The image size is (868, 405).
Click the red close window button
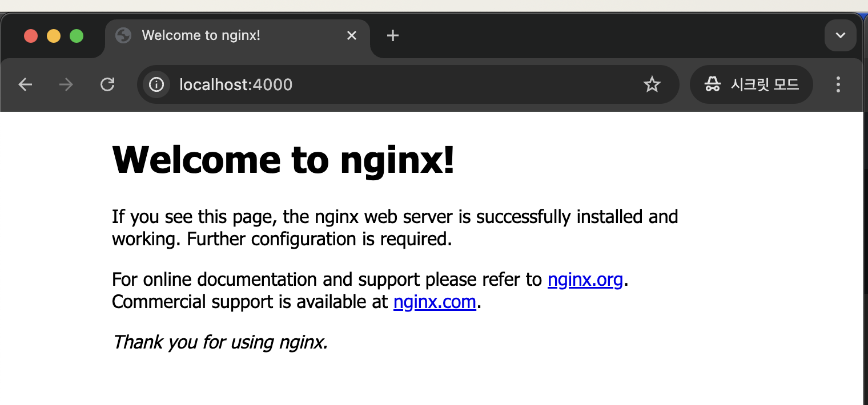tap(31, 36)
